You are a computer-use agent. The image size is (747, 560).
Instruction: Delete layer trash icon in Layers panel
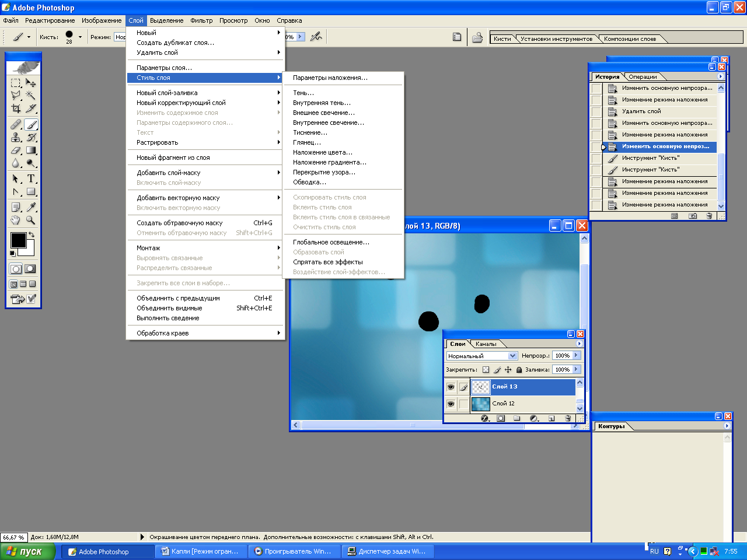point(568,418)
